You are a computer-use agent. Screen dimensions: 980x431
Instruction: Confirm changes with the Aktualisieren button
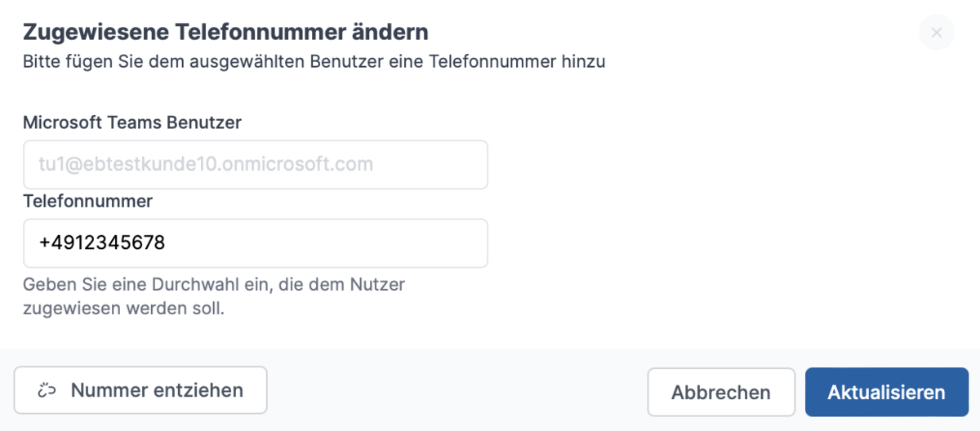(886, 392)
